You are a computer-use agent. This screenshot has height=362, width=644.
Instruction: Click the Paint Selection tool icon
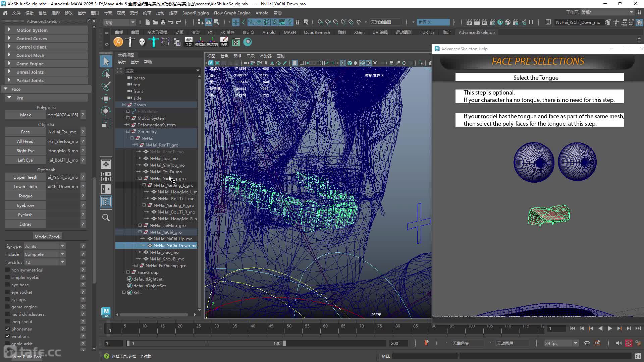tap(106, 86)
